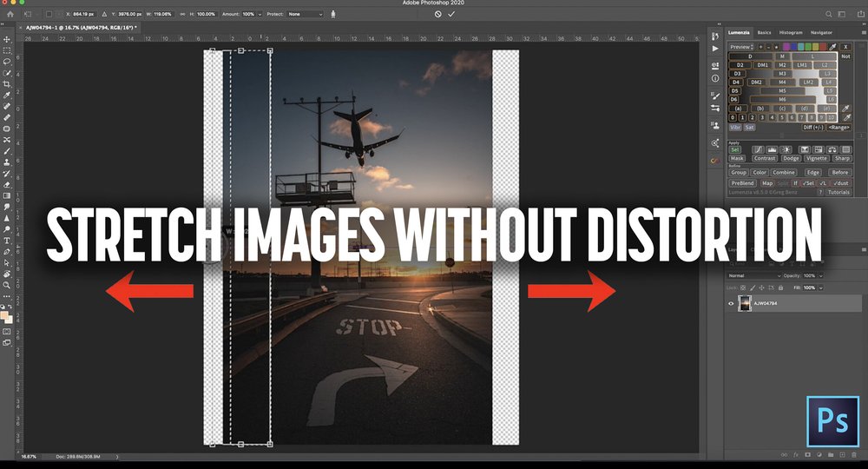This screenshot has width=868, height=469.
Task: Click the PreBlend button in Lumenzia
Action: (742, 183)
